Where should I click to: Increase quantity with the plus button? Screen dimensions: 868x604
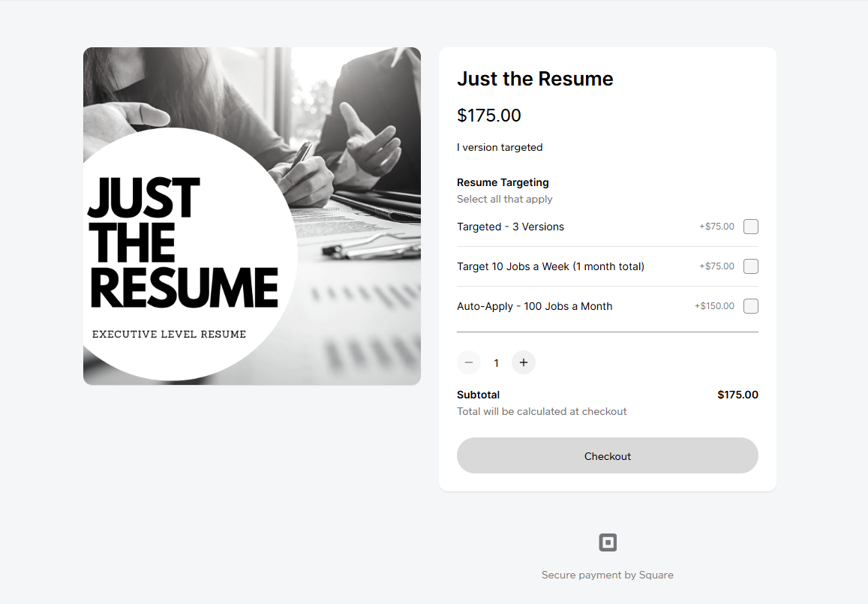[524, 363]
